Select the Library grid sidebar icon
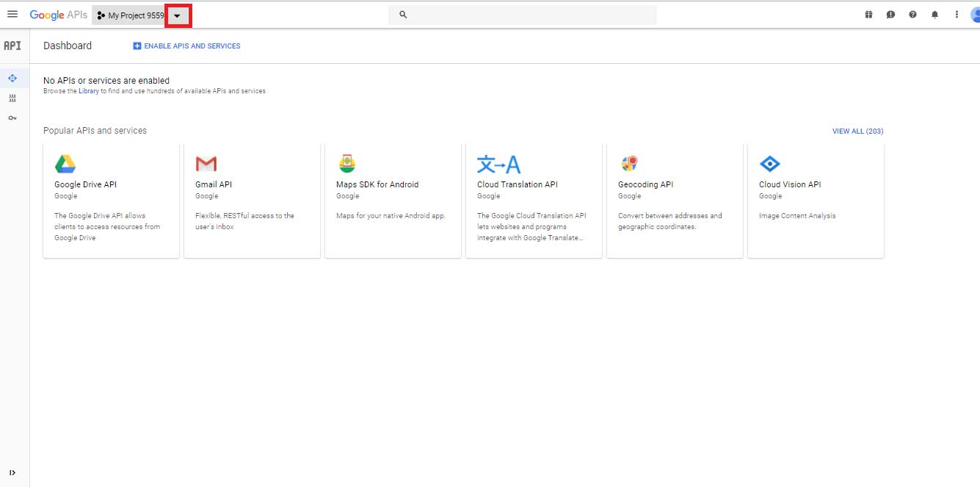Viewport: 980px width, 487px height. [x=12, y=98]
